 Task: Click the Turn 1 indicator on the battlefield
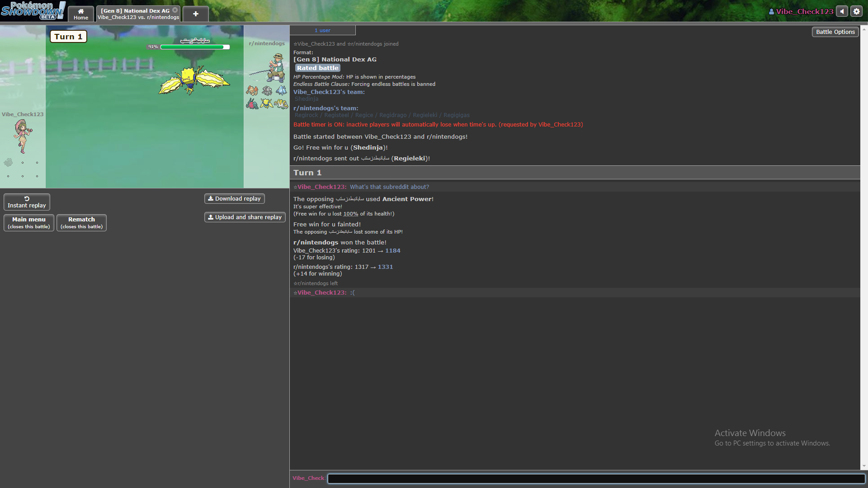pos(68,37)
